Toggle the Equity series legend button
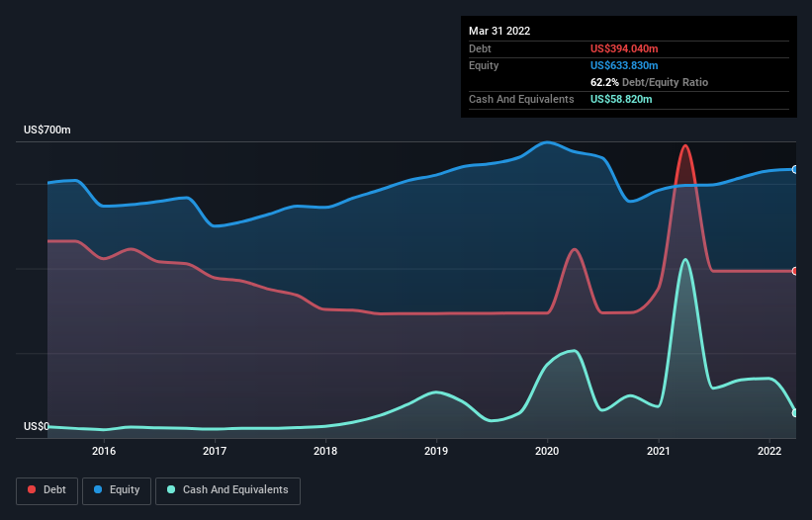 pos(117,490)
